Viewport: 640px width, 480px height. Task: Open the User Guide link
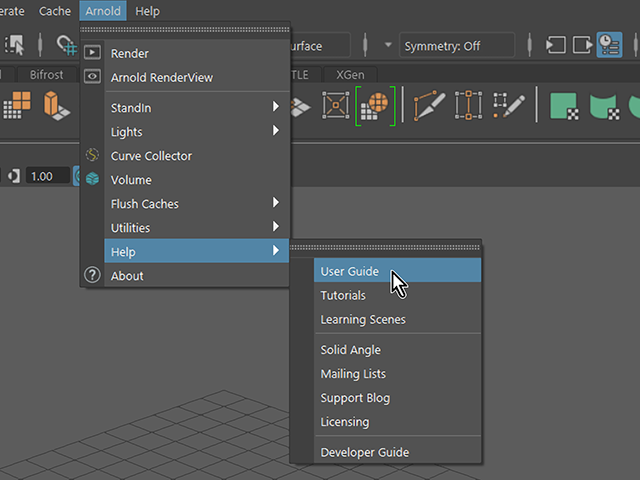398,271
